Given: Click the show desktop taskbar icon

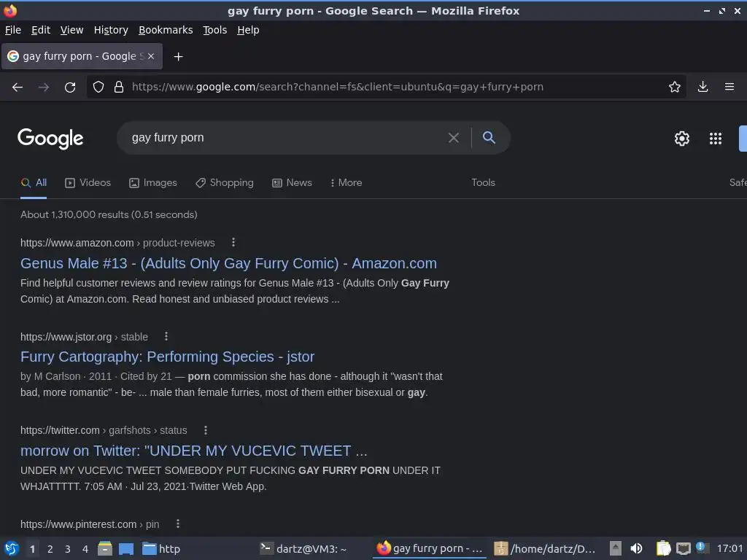Looking at the screenshot, I should coord(126,549).
